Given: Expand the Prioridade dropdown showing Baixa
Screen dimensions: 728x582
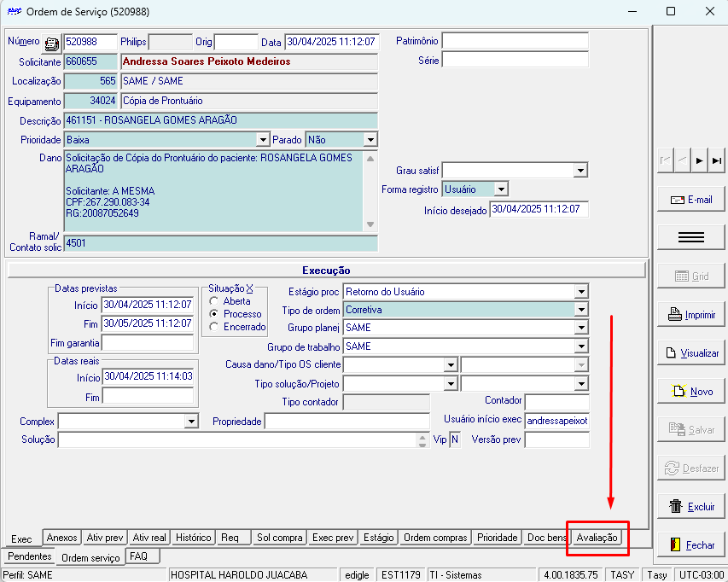Looking at the screenshot, I should [x=263, y=140].
